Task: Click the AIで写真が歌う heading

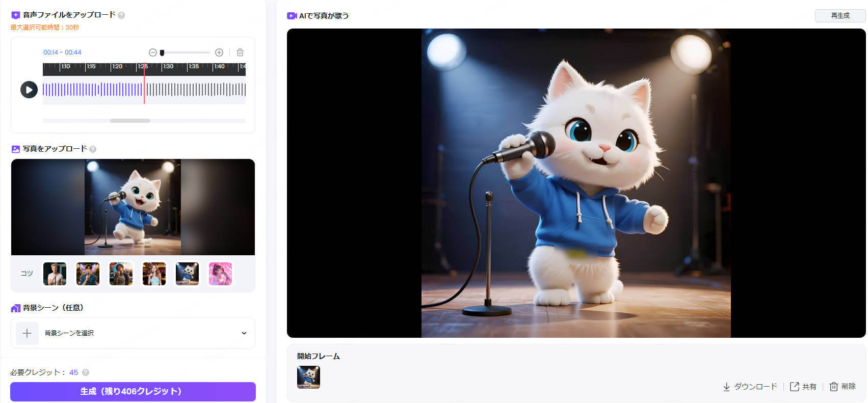Action: (324, 16)
